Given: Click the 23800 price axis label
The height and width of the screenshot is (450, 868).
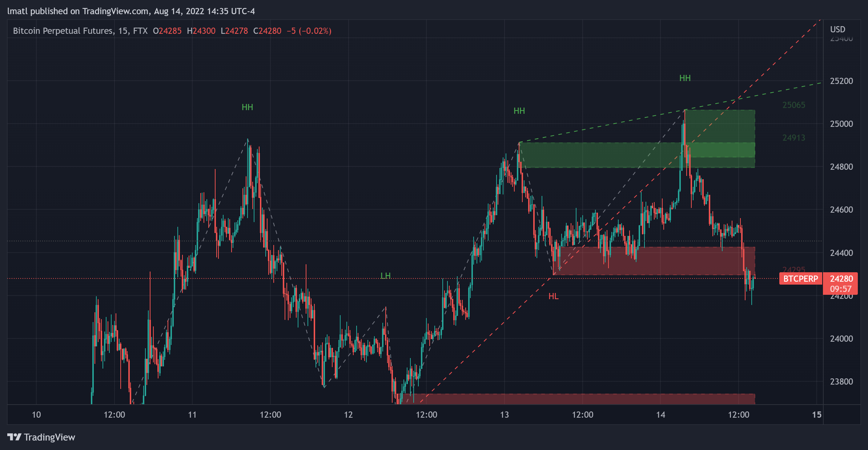Looking at the screenshot, I should 841,381.
